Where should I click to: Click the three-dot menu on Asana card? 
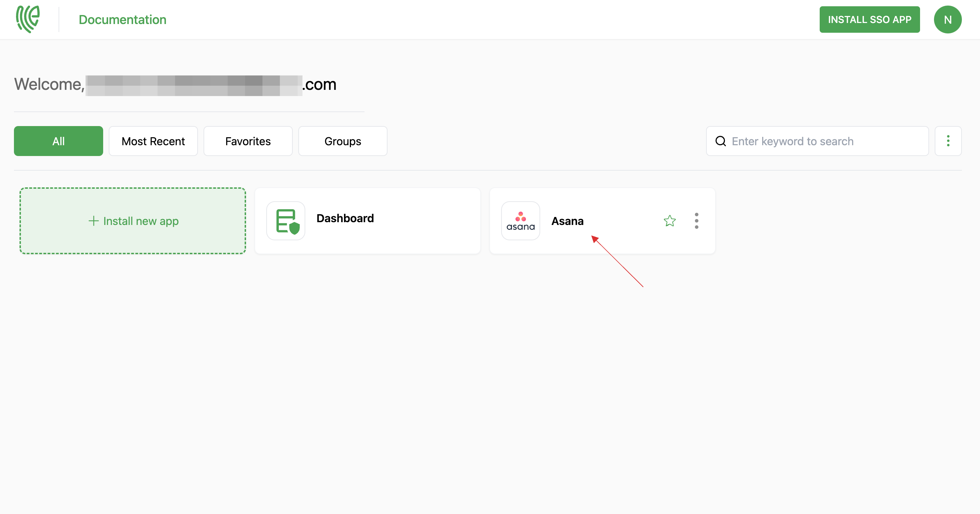(697, 221)
